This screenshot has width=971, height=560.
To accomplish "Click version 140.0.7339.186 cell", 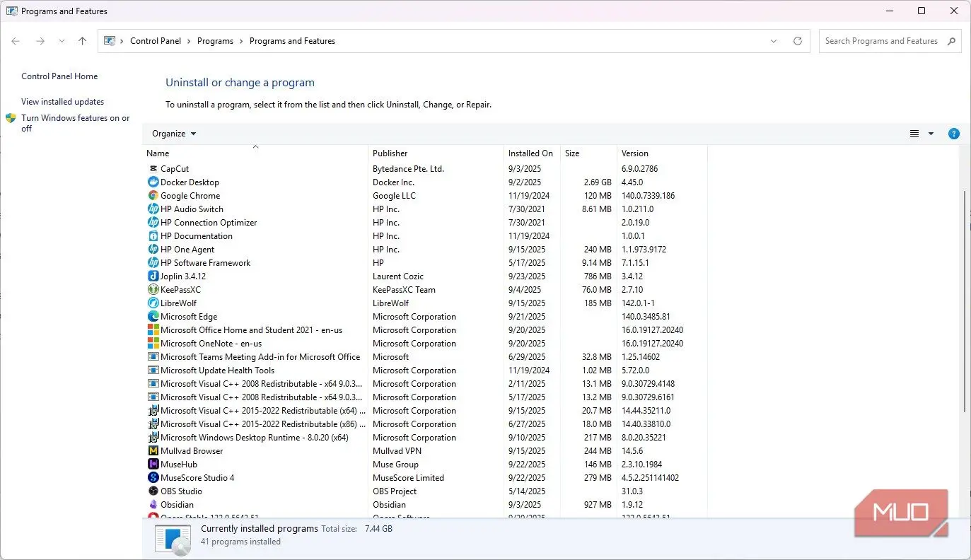I will [x=648, y=196].
